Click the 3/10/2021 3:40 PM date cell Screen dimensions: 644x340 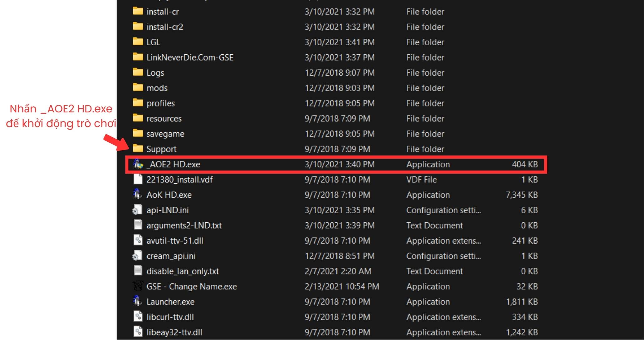pos(340,164)
